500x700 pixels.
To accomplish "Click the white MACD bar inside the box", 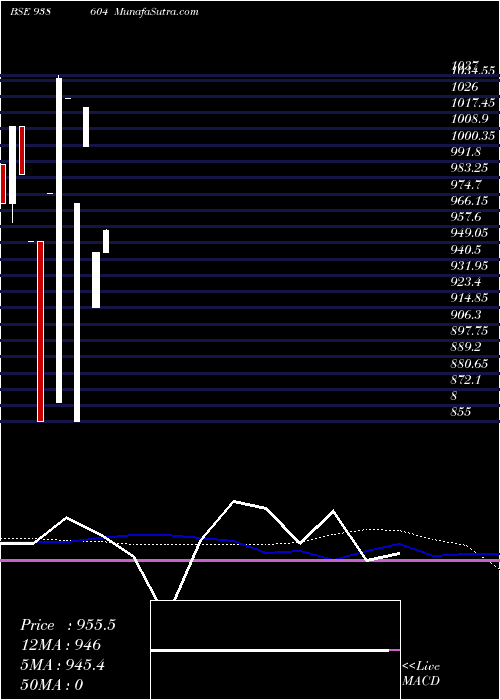I will 270,650.
